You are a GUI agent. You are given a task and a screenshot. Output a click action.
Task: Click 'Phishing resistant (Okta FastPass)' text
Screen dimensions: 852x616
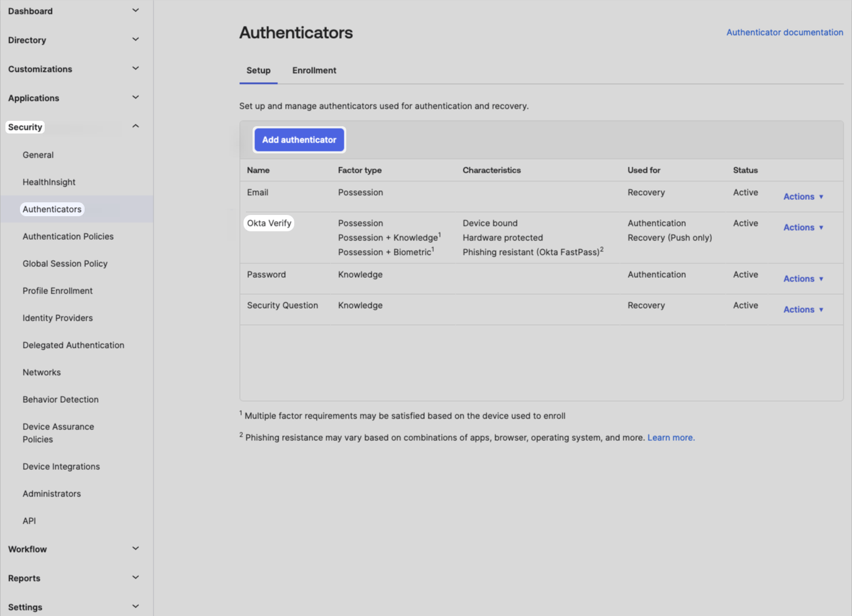click(x=533, y=252)
